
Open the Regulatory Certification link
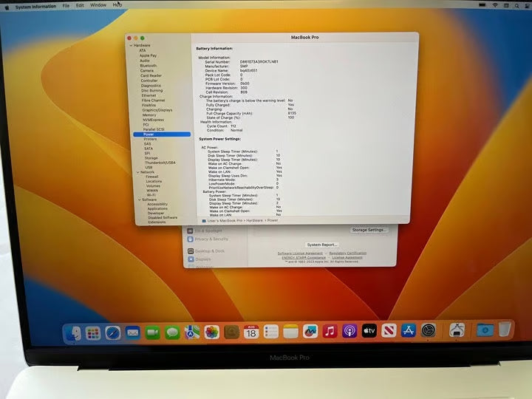point(348,253)
